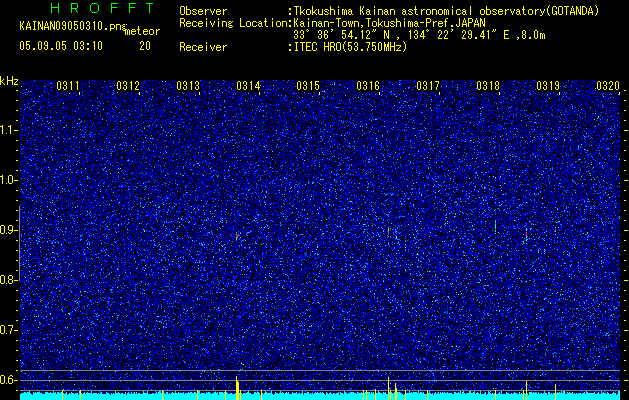Viewport: 629px width, 400px height.
Task: Click the 0315 time marker
Action: pyautogui.click(x=308, y=85)
